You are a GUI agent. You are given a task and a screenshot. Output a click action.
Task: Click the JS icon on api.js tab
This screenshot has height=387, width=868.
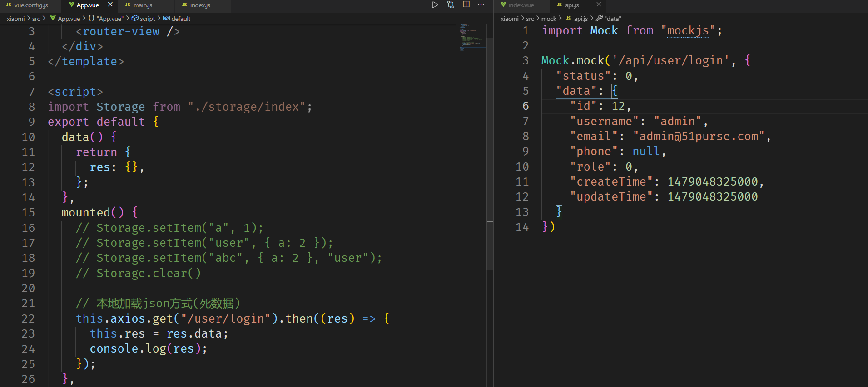click(559, 5)
